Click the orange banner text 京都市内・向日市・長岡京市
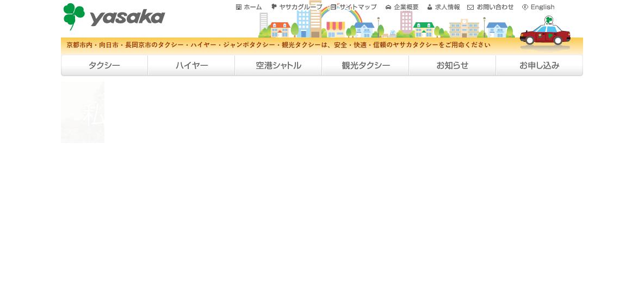 click(x=110, y=45)
